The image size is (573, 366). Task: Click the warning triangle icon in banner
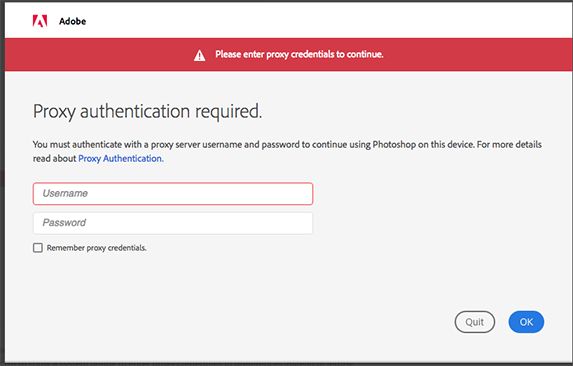[200, 56]
